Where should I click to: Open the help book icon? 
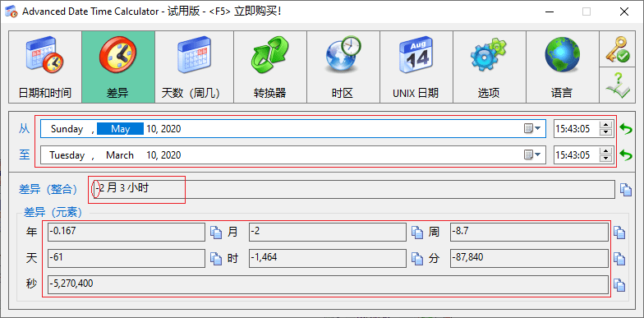[x=618, y=85]
